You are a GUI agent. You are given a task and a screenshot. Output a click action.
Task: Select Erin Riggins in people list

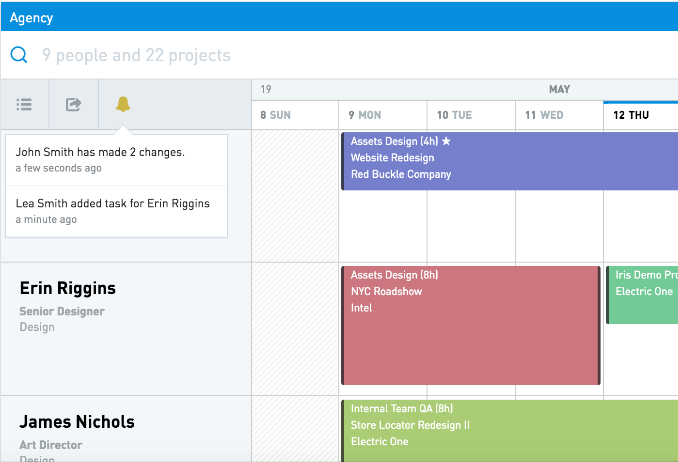67,288
